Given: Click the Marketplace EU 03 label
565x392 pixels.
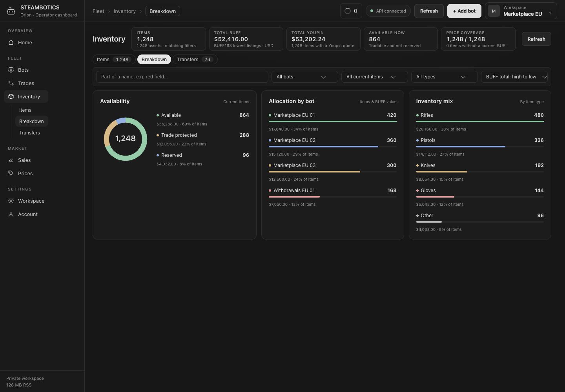Looking at the screenshot, I should tap(294, 165).
